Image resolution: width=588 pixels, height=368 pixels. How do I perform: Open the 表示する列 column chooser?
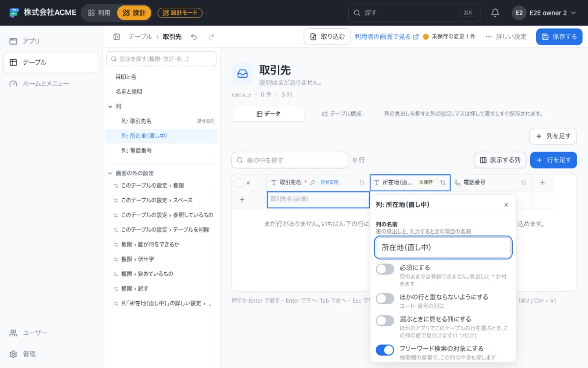point(500,160)
